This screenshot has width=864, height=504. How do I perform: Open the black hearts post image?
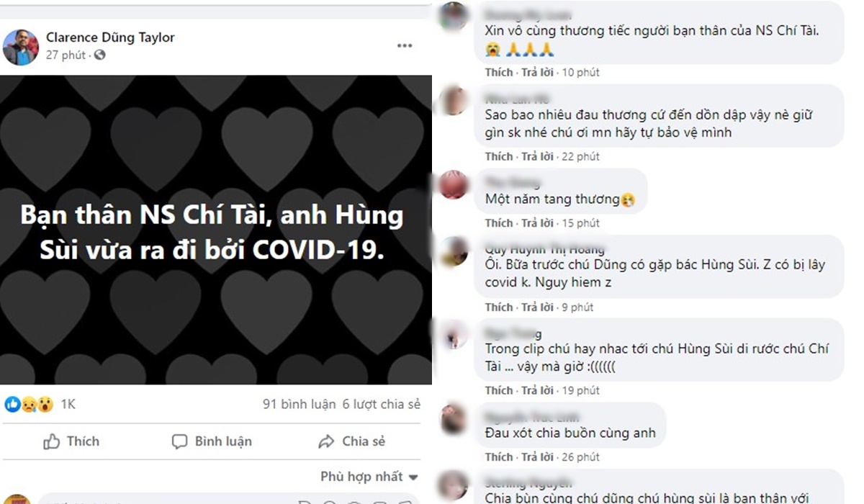(216, 230)
